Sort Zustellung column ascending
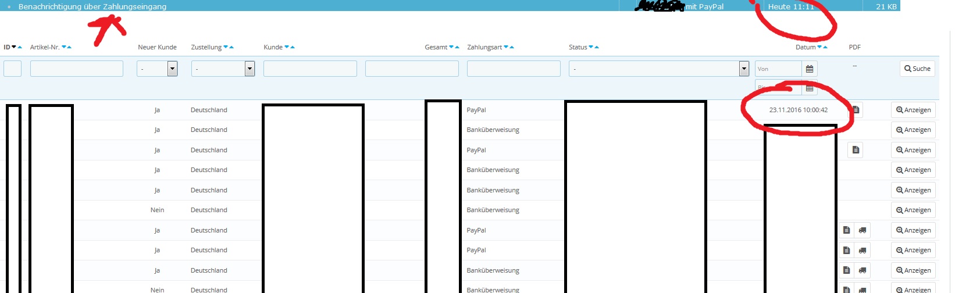This screenshot has width=980, height=293. [x=231, y=47]
